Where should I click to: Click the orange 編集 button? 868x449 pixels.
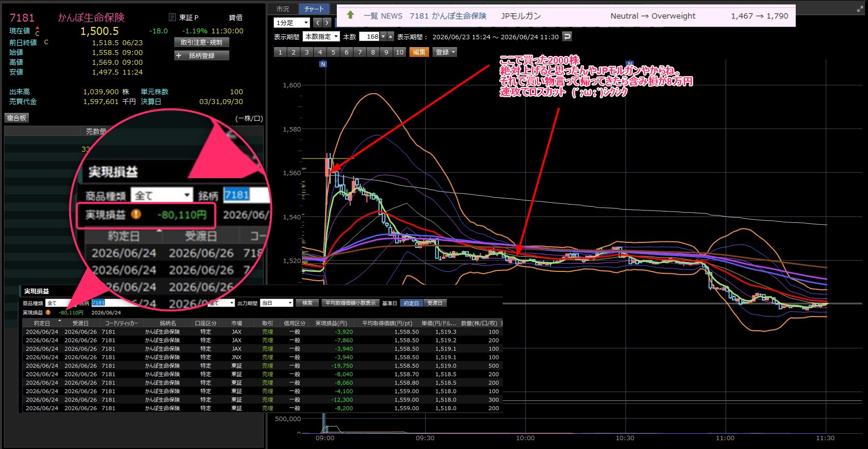pyautogui.click(x=419, y=52)
